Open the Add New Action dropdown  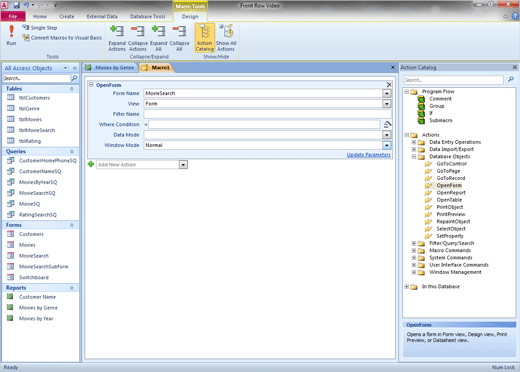183,165
